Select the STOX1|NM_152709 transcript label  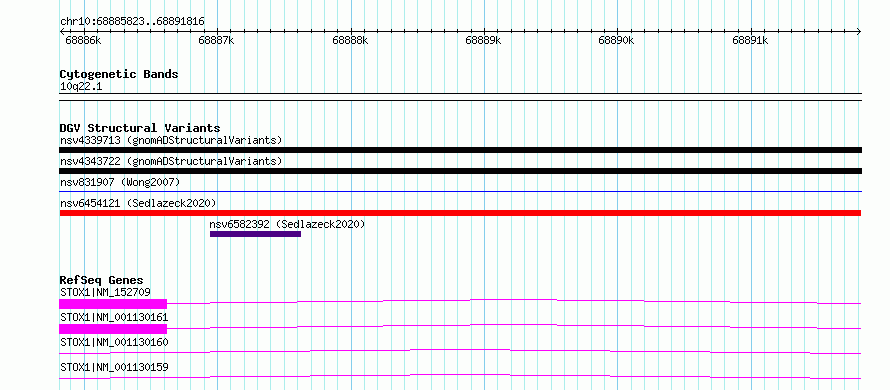106,293
